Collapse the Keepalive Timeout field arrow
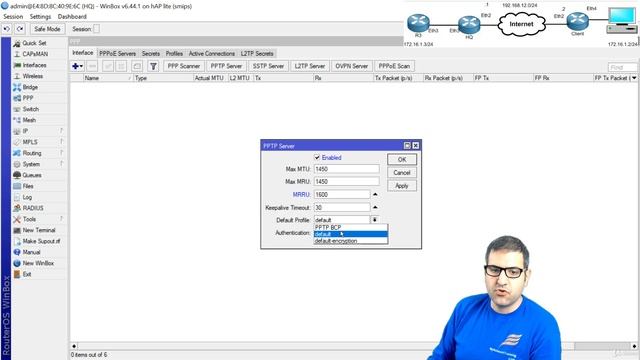640x360 pixels. coord(375,207)
